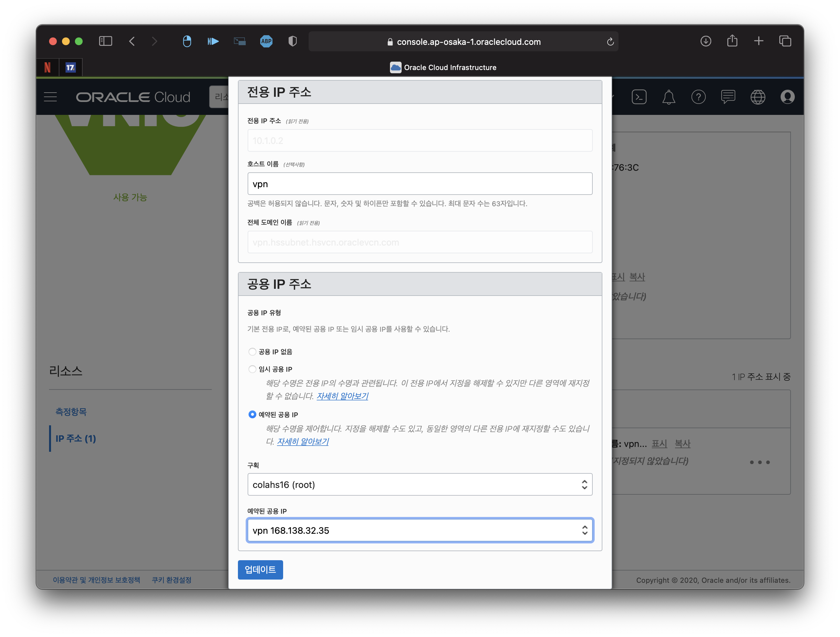Open the Cloud Shell terminal icon
Screen dimensions: 840x637
point(639,97)
